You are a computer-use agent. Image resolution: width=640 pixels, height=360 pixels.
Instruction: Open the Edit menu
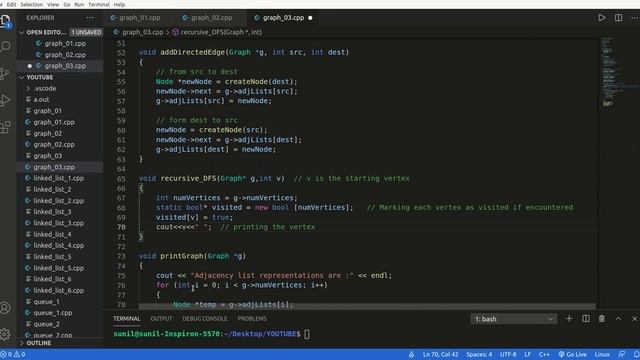click(11, 4)
